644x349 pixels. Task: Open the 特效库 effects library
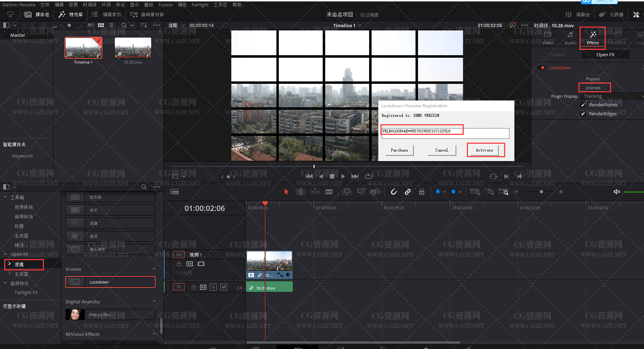pos(71,15)
